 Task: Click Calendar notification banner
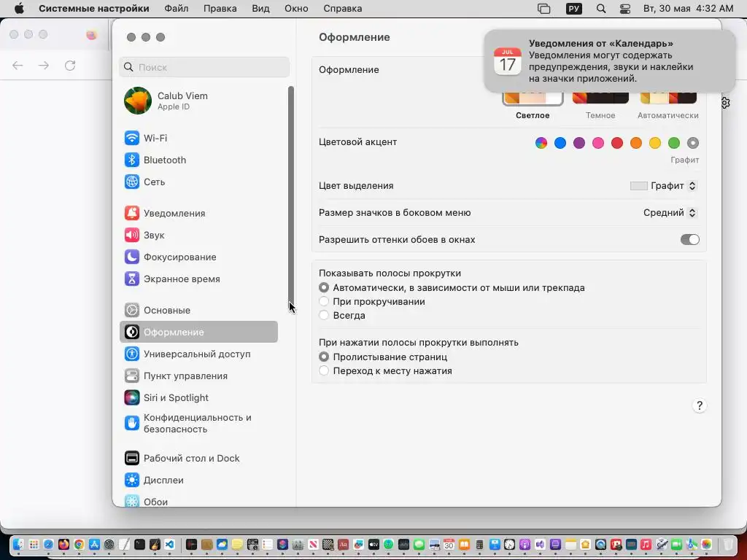[609, 61]
